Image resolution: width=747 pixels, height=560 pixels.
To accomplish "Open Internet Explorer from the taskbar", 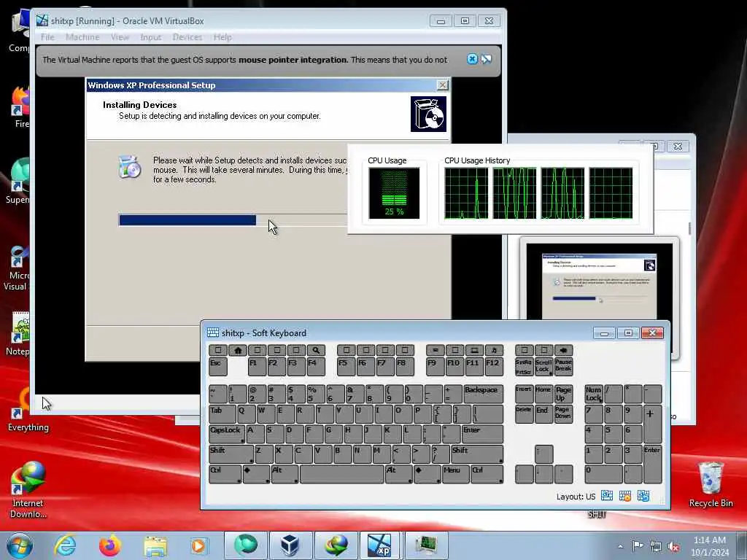I will 65,545.
